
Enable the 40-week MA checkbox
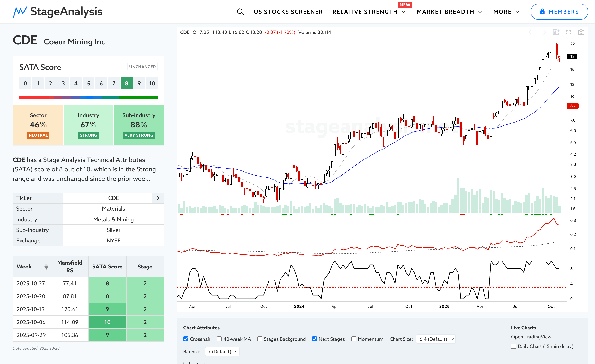point(219,339)
